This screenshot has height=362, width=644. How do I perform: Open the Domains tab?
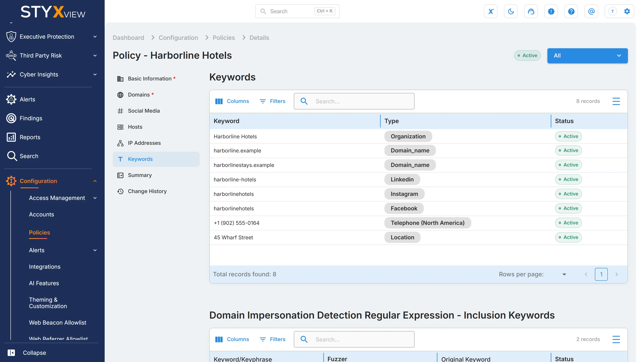pos(156,95)
